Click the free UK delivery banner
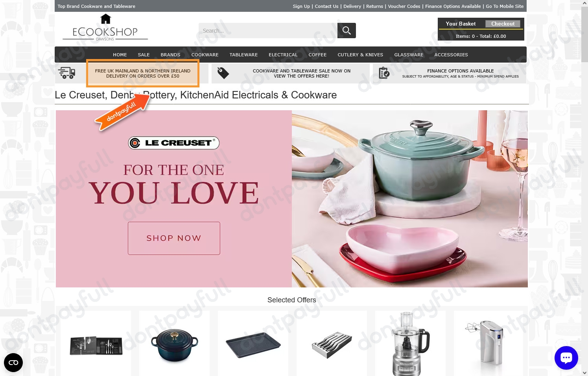 click(x=143, y=73)
